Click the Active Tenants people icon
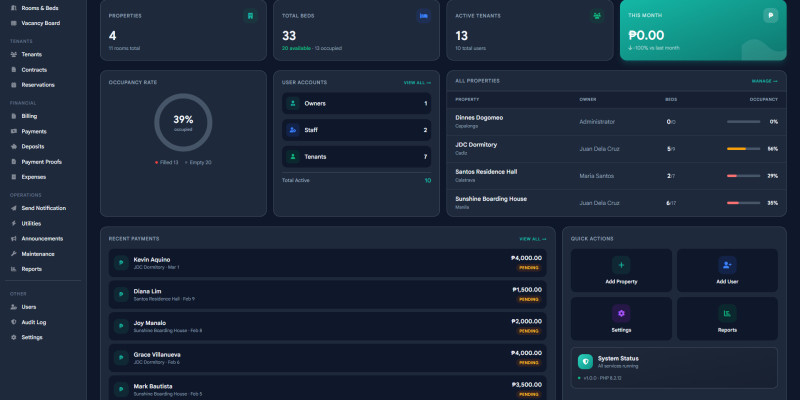This screenshot has height=400, width=800. point(596,16)
